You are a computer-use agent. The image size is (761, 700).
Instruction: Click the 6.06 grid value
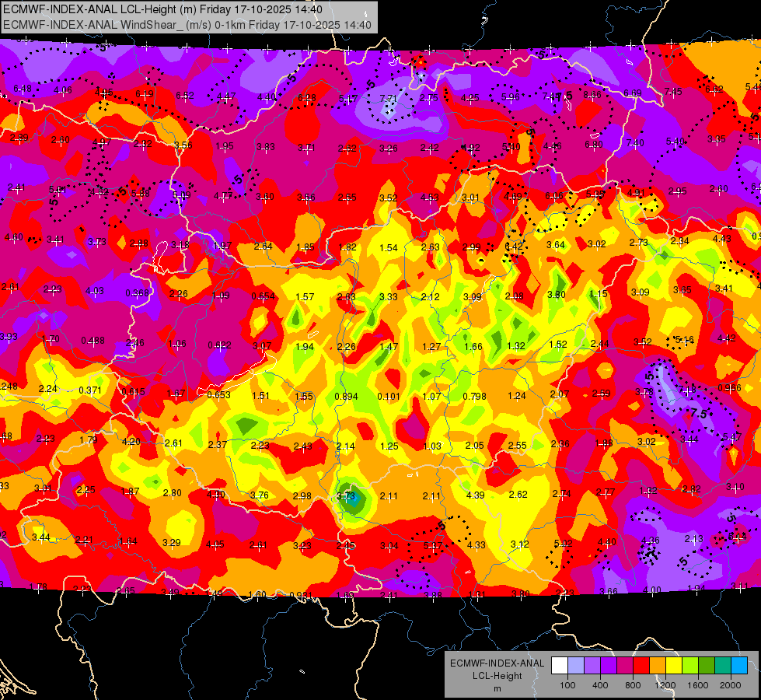[553, 195]
